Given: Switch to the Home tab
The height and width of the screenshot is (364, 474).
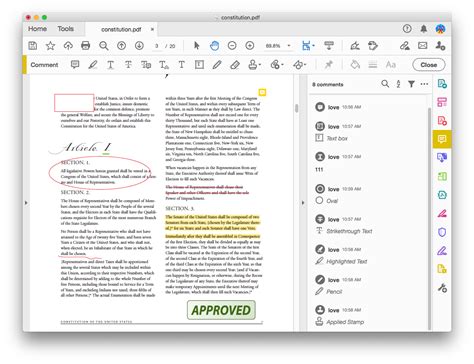Looking at the screenshot, I should click(37, 29).
